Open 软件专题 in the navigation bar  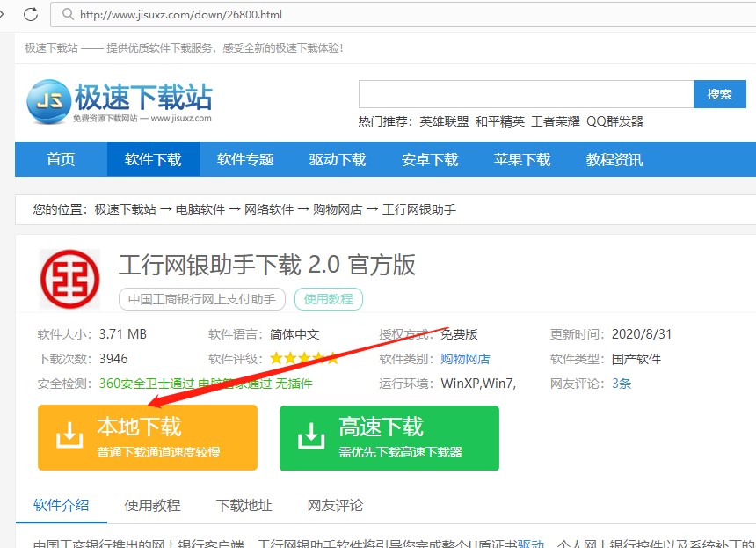tap(245, 159)
